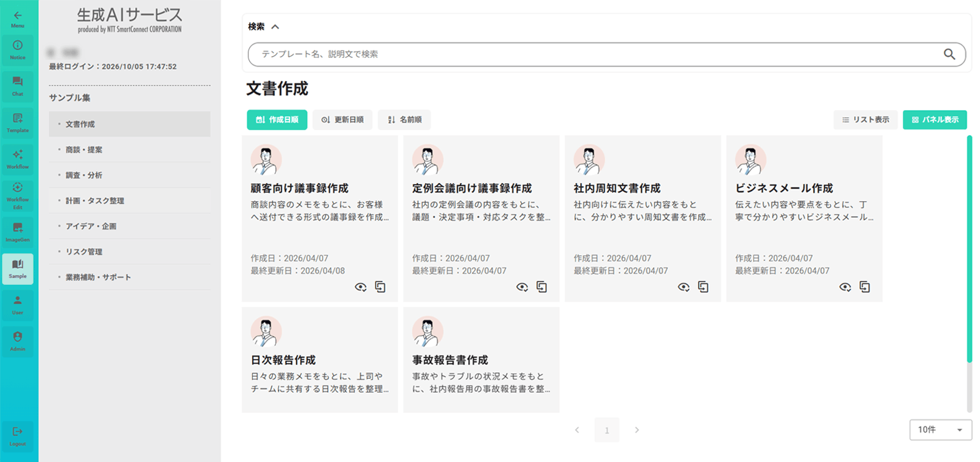Preview 社内周知文書作成 with eye icon
Screen dimensions: 980x462
(x=684, y=287)
